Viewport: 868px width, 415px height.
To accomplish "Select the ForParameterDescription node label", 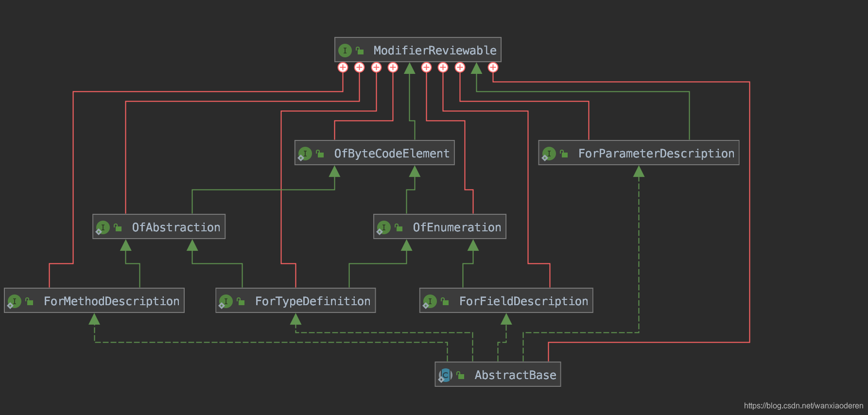I will tap(656, 154).
